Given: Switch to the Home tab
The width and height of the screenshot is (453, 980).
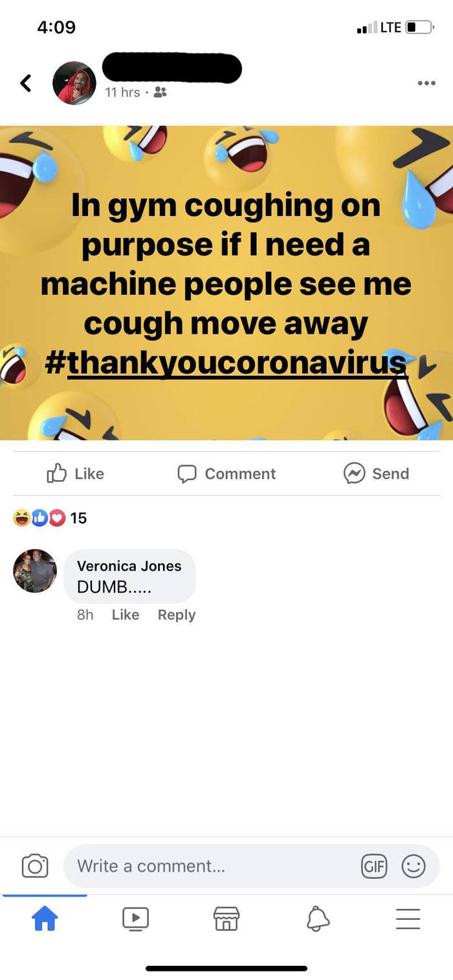Looking at the screenshot, I should click(45, 918).
